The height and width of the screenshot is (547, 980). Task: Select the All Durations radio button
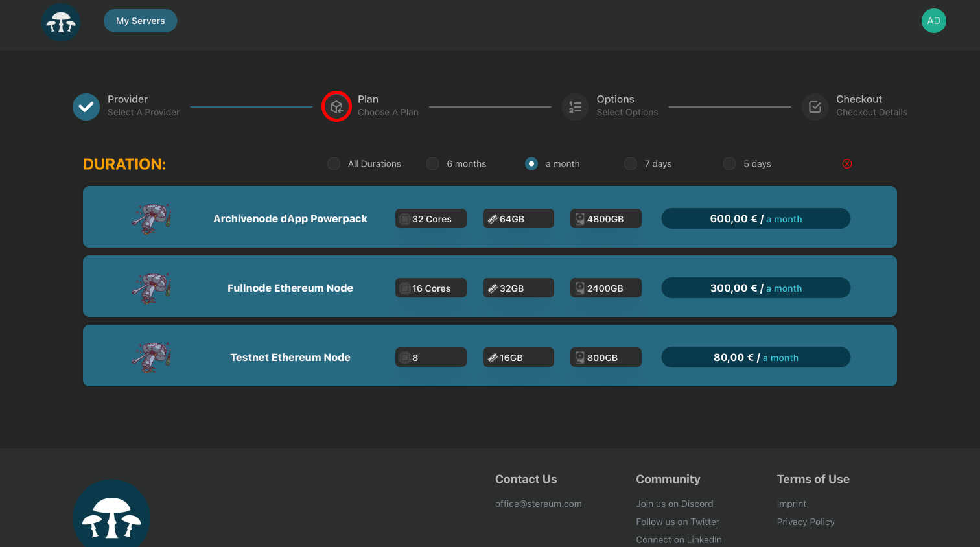(x=334, y=164)
